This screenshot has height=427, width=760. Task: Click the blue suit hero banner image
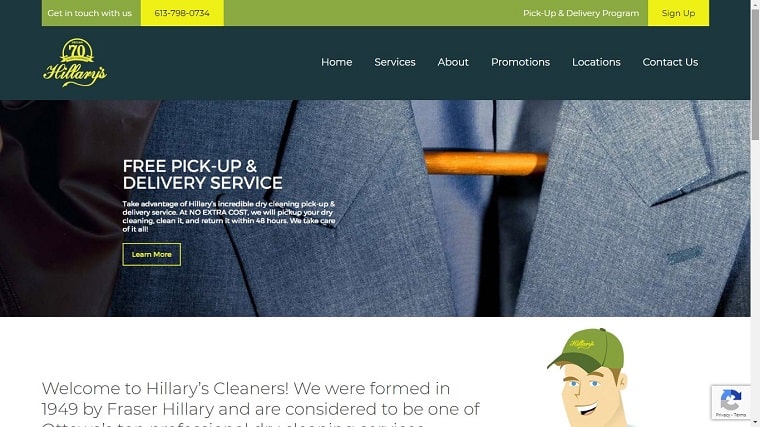pyautogui.click(x=375, y=208)
